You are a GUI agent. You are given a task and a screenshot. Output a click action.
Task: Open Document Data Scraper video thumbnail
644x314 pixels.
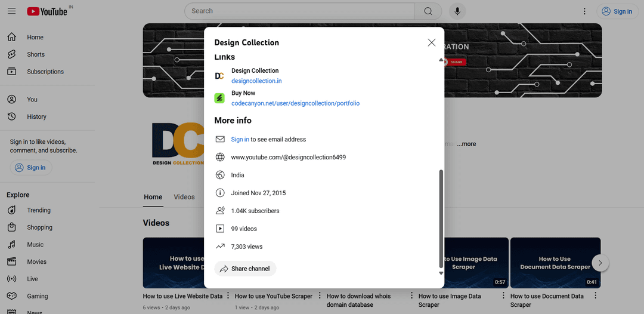click(x=555, y=263)
